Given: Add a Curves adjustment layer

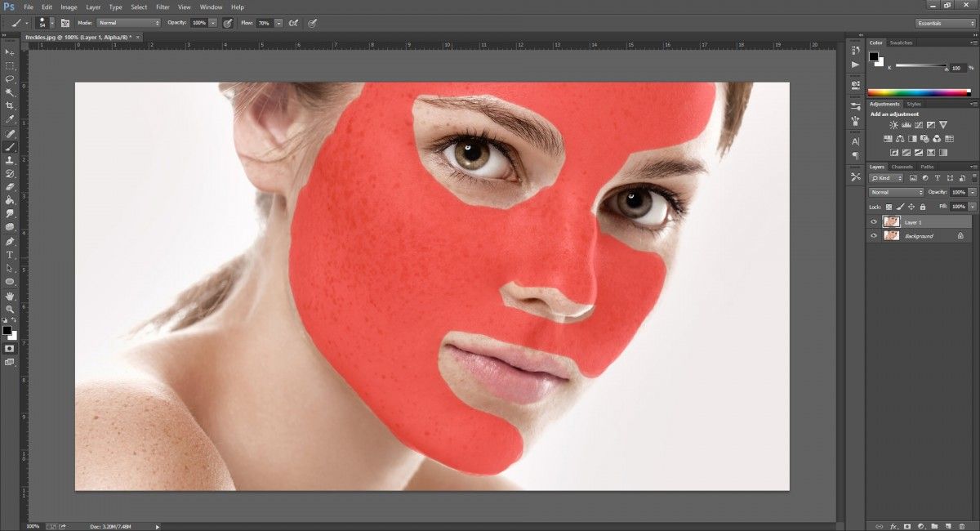Looking at the screenshot, I should click(x=917, y=124).
